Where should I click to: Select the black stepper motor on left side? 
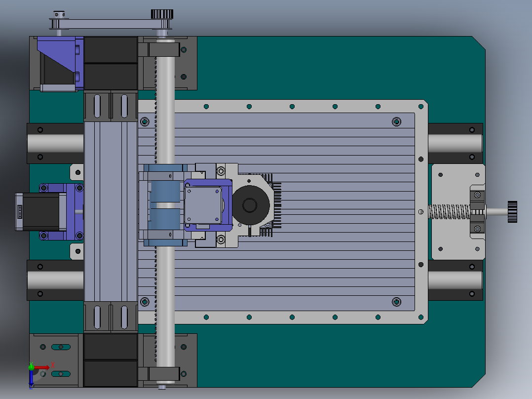pos(40,212)
